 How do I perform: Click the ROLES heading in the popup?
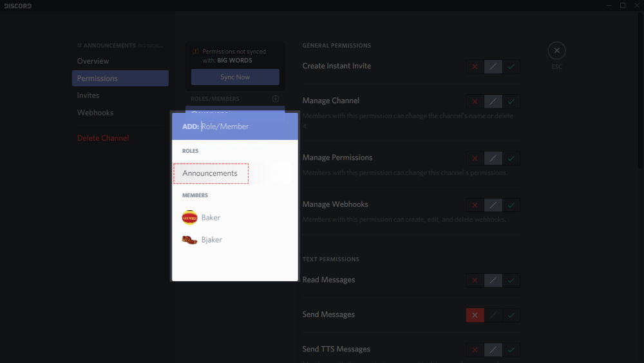(190, 151)
